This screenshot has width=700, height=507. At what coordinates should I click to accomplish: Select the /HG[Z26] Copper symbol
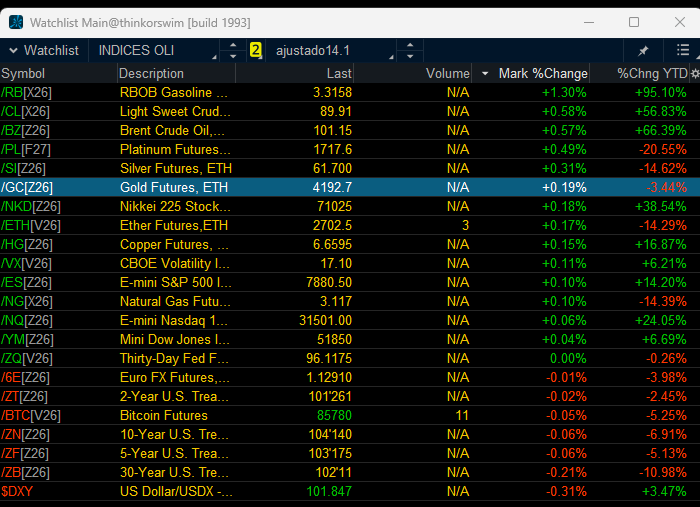26,244
